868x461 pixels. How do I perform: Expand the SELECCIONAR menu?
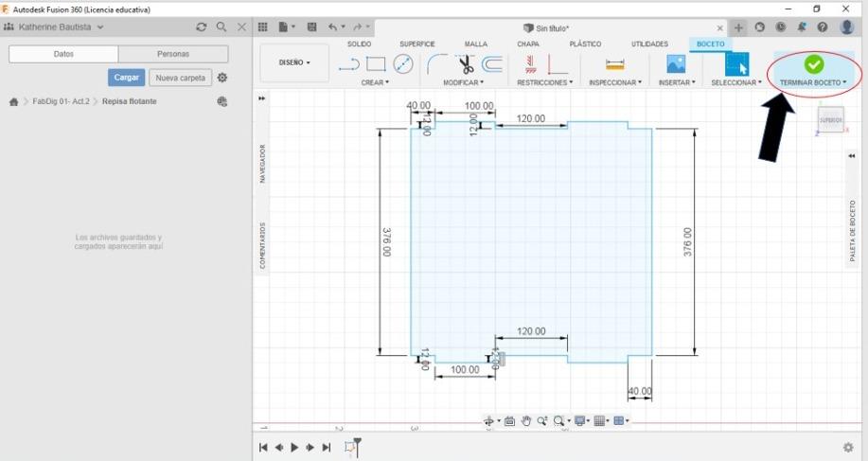pos(736,82)
